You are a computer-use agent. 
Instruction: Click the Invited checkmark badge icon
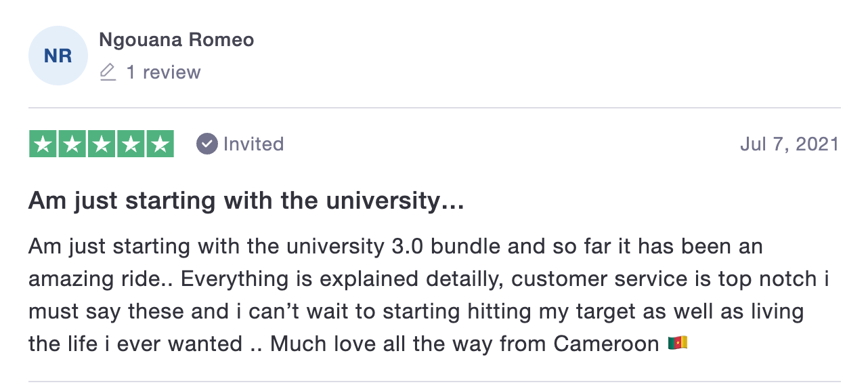tap(207, 144)
